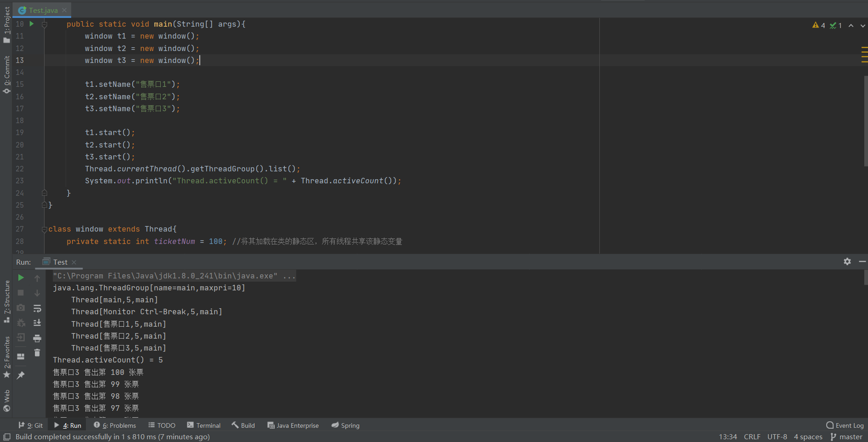This screenshot has height=442, width=868.
Task: Click warnings count indicator
Action: click(818, 25)
